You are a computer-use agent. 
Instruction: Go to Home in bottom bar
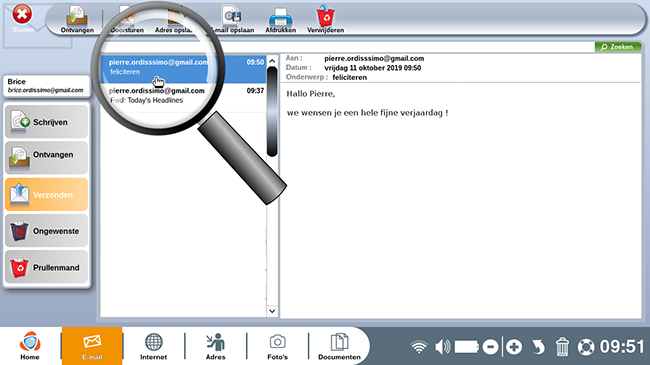[x=30, y=346]
